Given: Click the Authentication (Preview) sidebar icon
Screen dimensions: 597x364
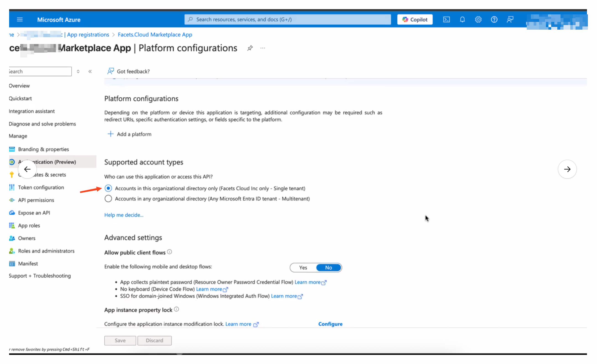Looking at the screenshot, I should [x=12, y=162].
